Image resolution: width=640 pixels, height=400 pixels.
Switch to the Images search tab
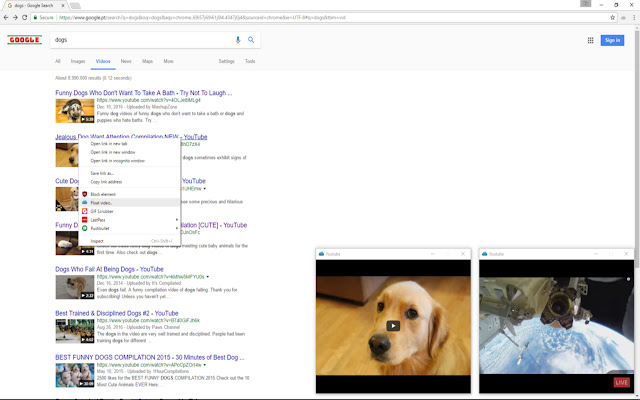[x=78, y=61]
